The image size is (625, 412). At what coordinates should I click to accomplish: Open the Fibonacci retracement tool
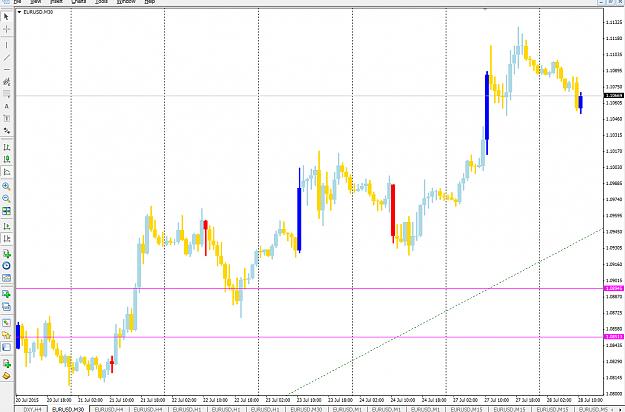pyautogui.click(x=6, y=94)
